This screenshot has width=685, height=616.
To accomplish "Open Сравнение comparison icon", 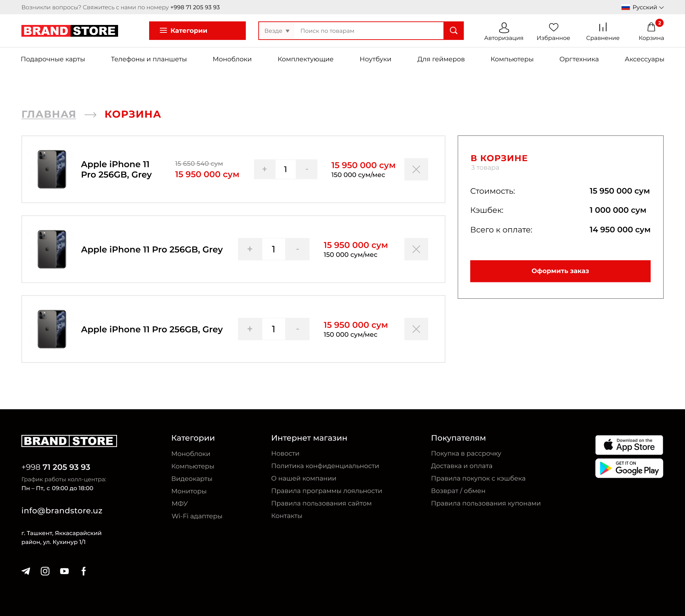I will tap(603, 27).
